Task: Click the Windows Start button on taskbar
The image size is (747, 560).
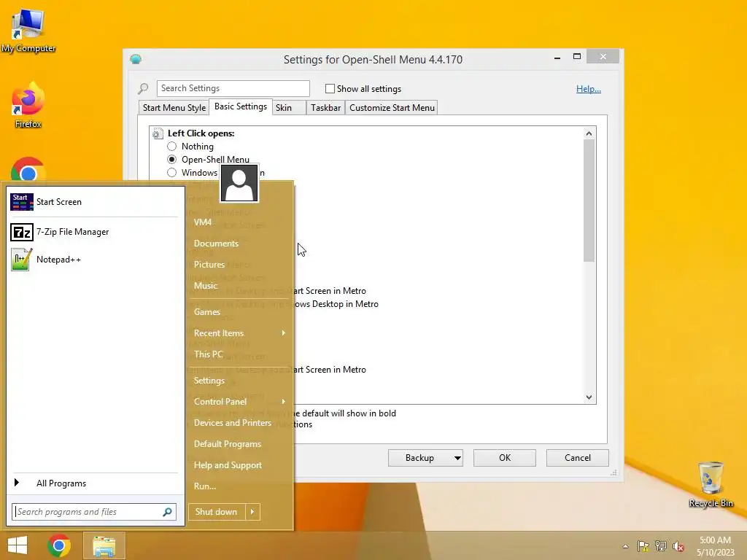Action: (18, 545)
